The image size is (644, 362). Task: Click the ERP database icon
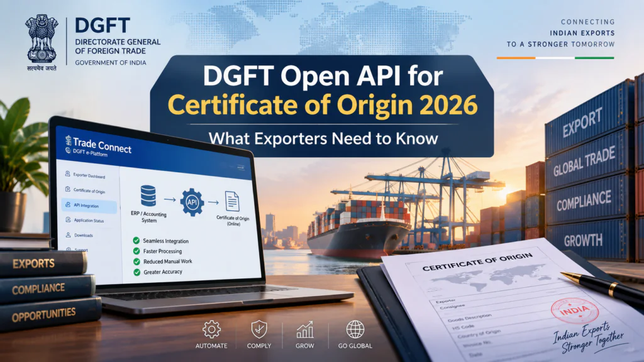pyautogui.click(x=148, y=196)
